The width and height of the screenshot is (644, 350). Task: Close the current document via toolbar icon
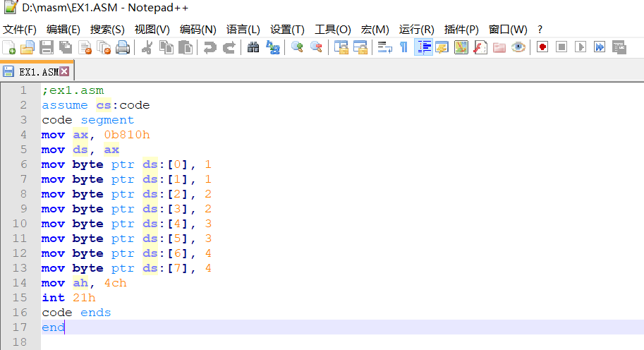click(x=85, y=48)
